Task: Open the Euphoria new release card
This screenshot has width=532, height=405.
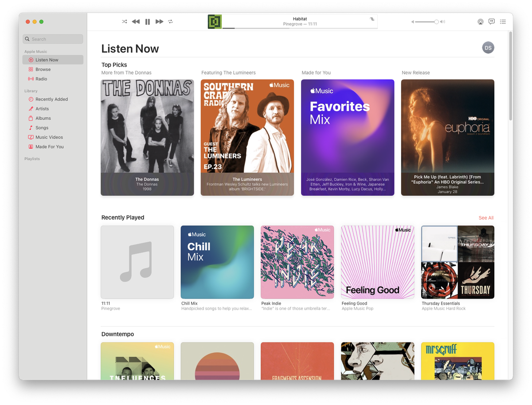Action: click(x=448, y=138)
